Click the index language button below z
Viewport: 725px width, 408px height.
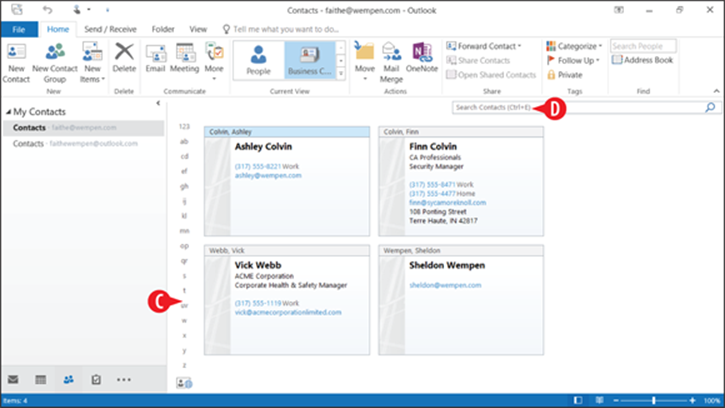tap(184, 383)
